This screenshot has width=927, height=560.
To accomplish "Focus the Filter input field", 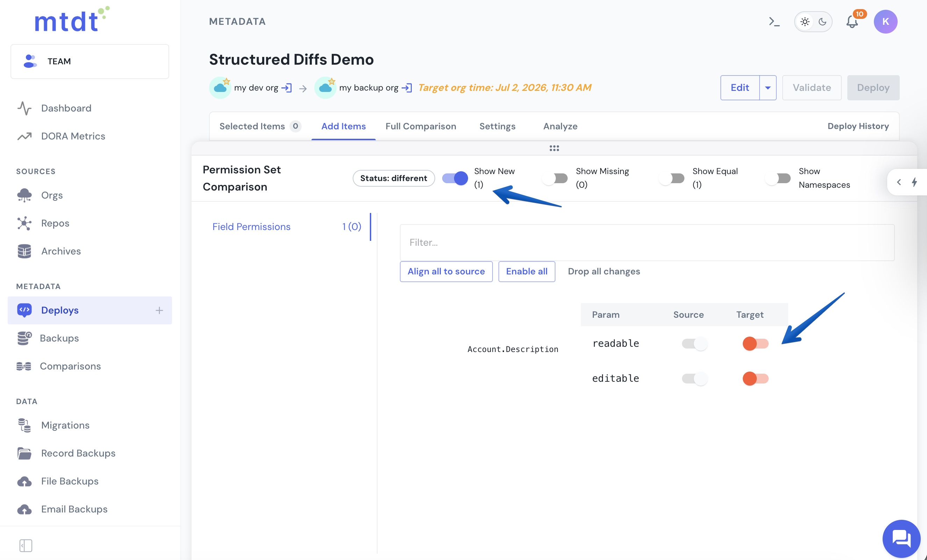I will 647,242.
